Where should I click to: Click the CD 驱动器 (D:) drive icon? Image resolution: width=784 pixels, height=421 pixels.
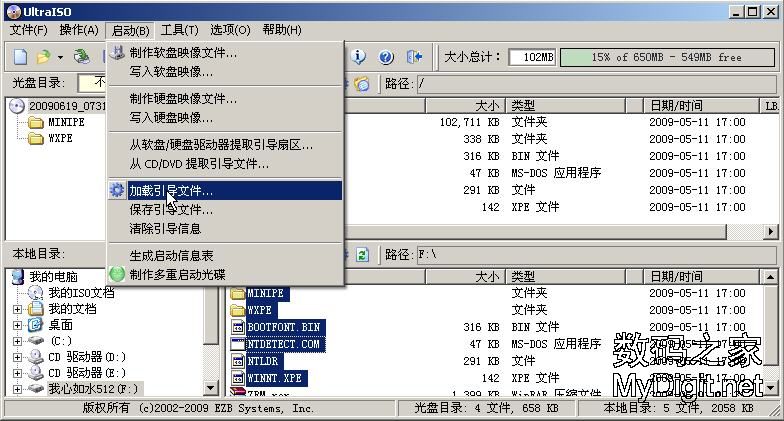pyautogui.click(x=36, y=356)
